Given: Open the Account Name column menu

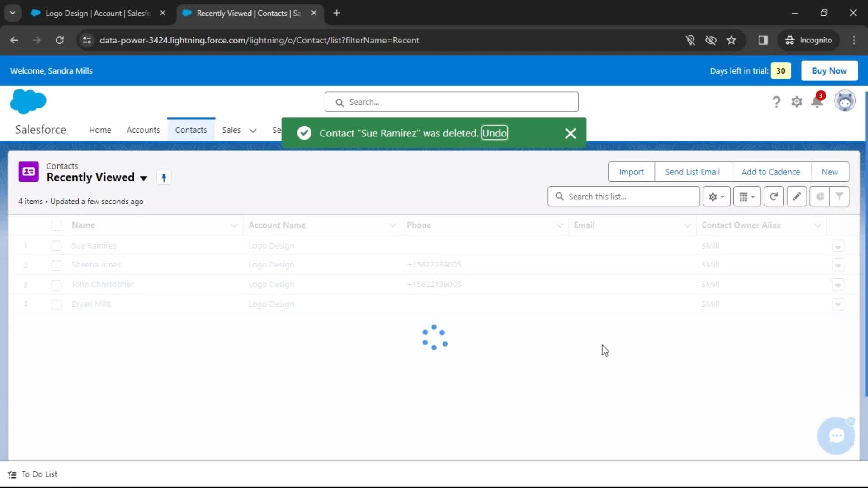Looking at the screenshot, I should (392, 225).
